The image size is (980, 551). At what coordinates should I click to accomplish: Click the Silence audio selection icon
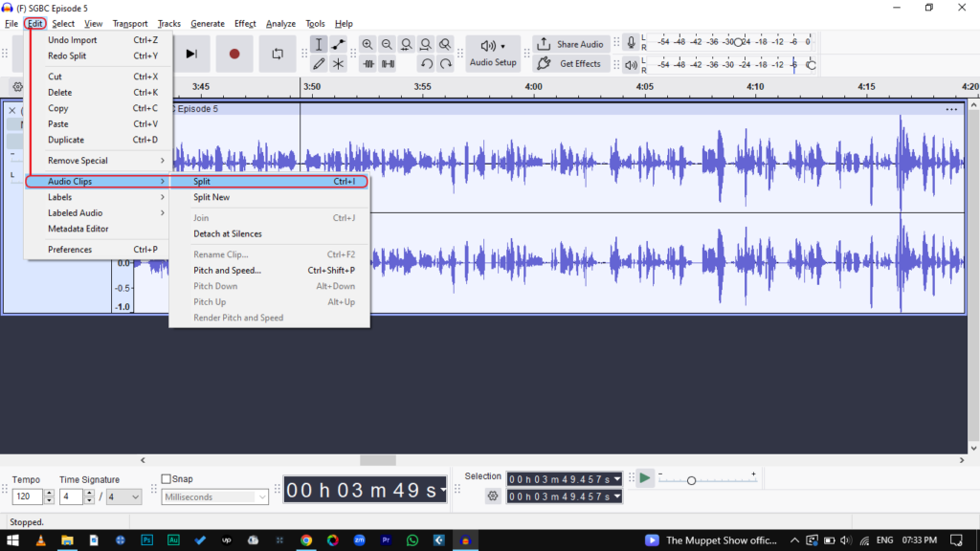388,64
